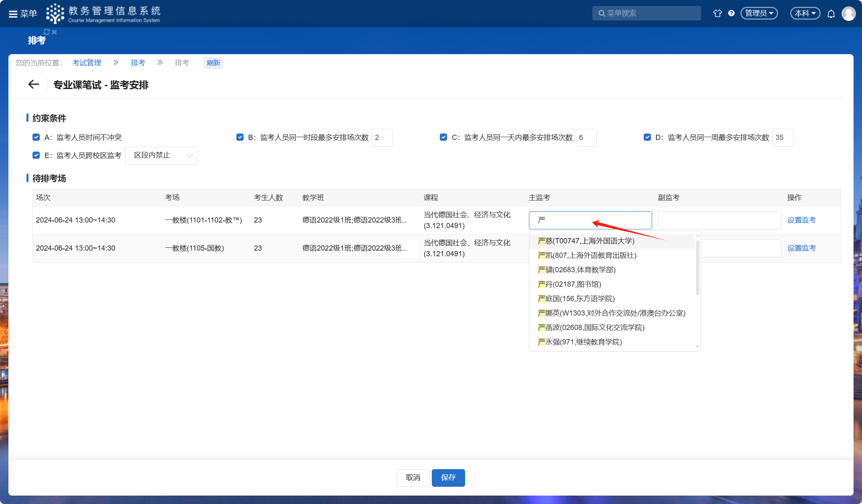Click the back arrow icon
862x504 pixels.
point(34,84)
